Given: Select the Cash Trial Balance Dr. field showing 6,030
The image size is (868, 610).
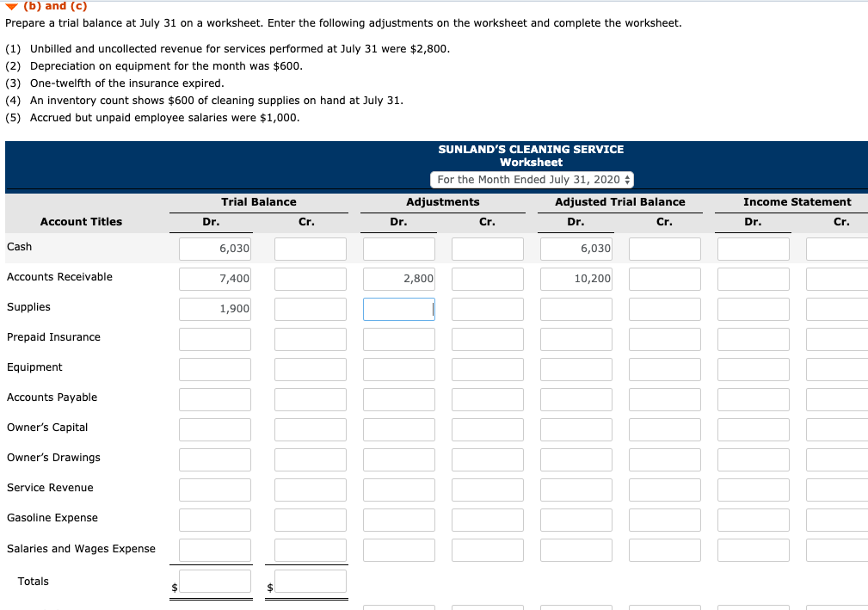Looking at the screenshot, I should click(x=214, y=248).
